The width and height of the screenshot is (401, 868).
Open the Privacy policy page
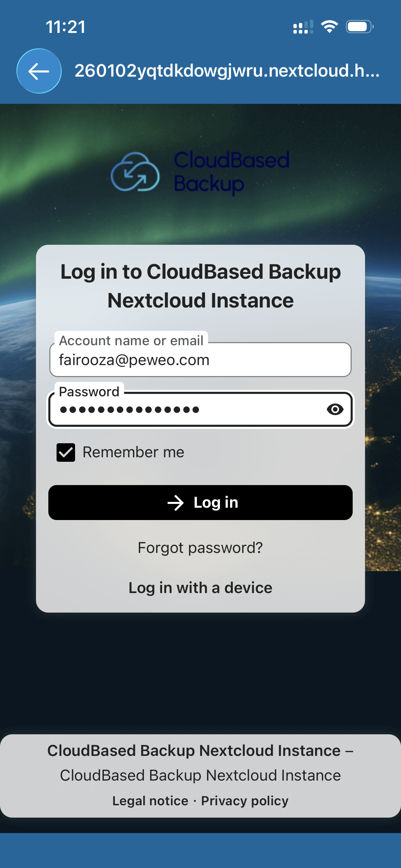[x=244, y=800]
